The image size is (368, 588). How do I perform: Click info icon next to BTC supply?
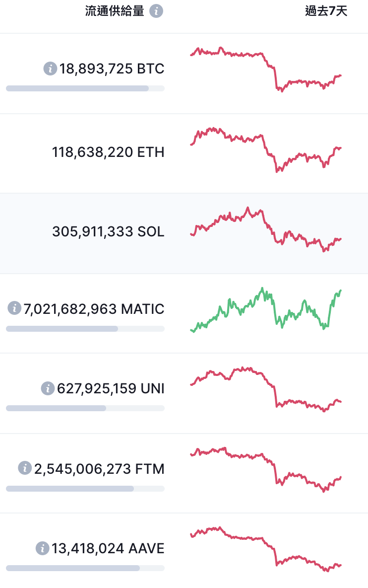[x=50, y=69]
